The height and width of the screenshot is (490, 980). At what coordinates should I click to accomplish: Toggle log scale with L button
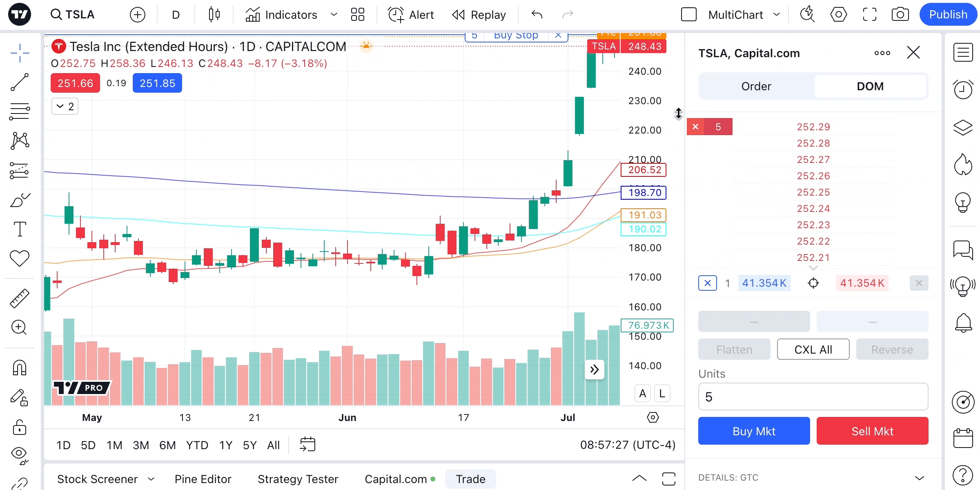(x=662, y=394)
